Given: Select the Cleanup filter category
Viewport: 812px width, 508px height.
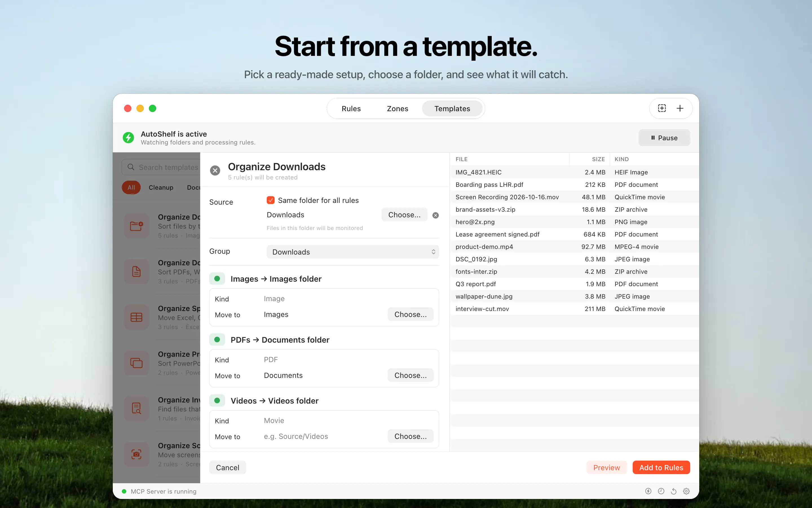Looking at the screenshot, I should (x=161, y=187).
